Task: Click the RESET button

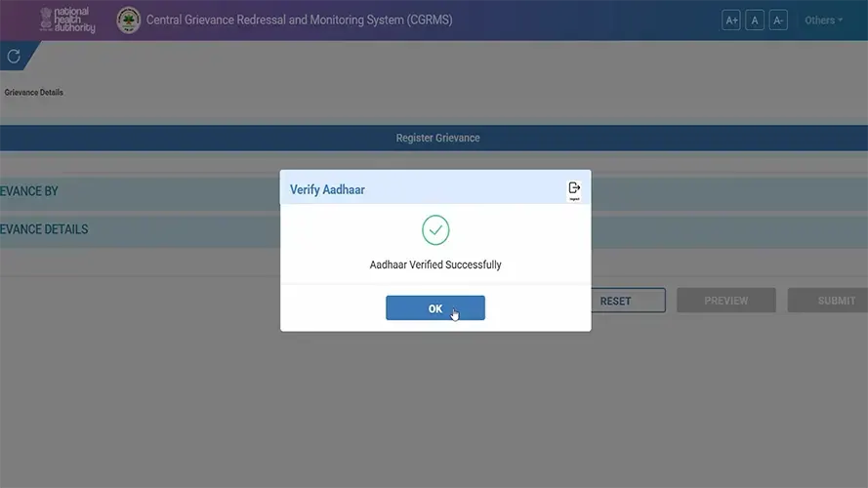Action: pos(628,301)
